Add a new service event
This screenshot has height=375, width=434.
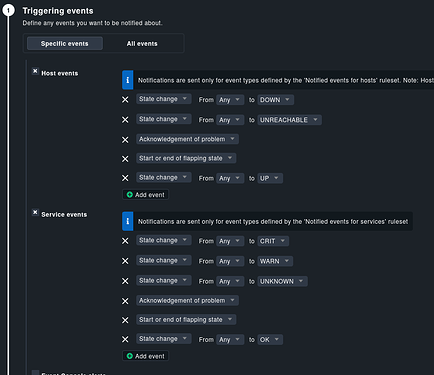pos(145,356)
